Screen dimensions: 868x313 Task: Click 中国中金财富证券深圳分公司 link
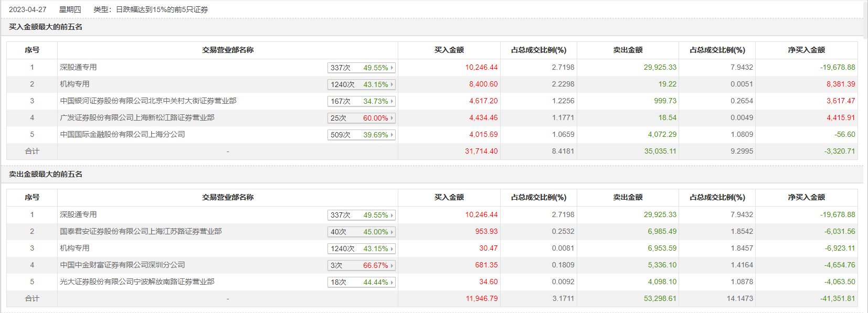point(122,265)
